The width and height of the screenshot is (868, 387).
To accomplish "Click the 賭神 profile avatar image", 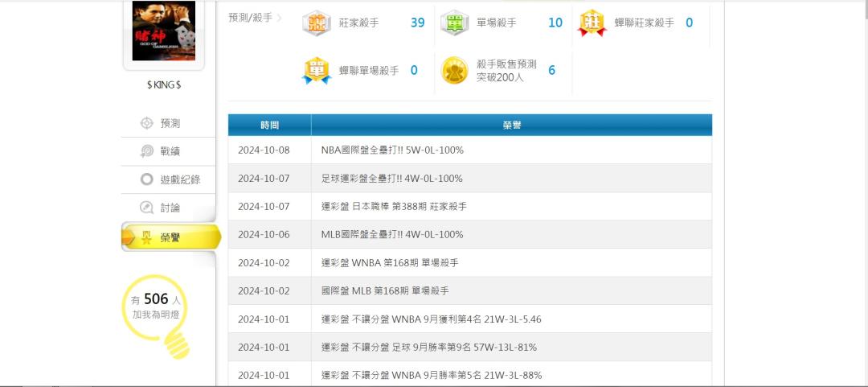I will click(163, 31).
